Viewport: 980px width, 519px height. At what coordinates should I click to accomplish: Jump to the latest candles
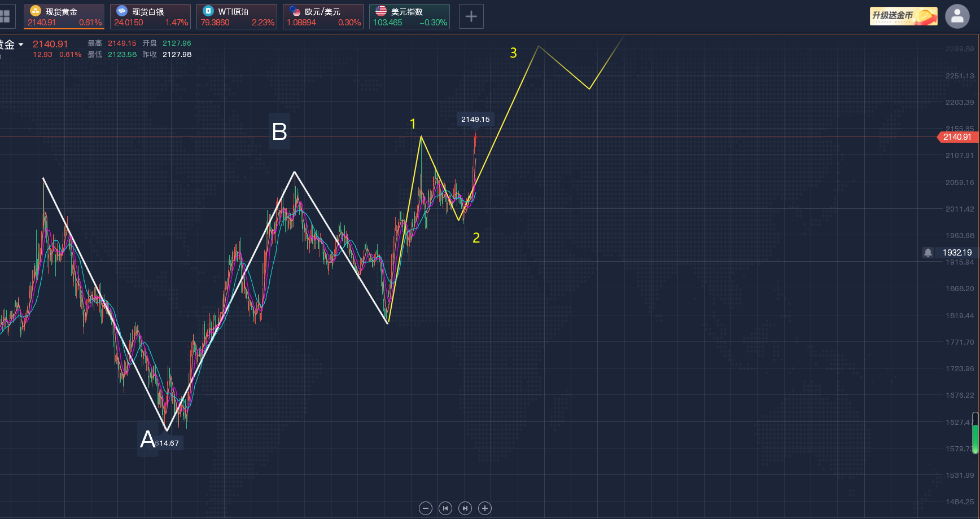tap(465, 508)
